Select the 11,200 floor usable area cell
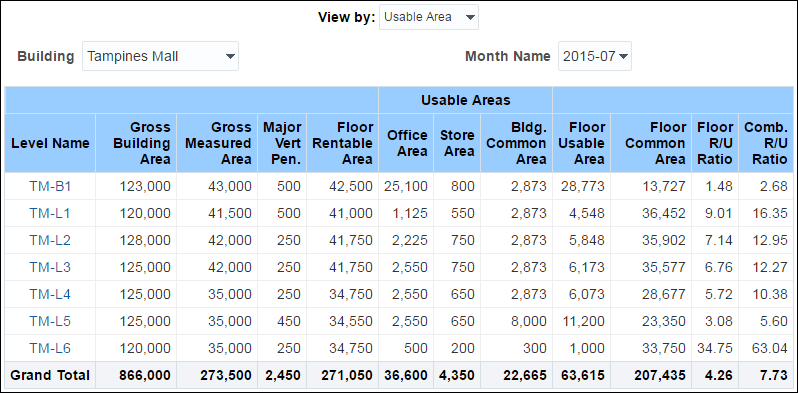Image resolution: width=798 pixels, height=393 pixels. point(582,321)
